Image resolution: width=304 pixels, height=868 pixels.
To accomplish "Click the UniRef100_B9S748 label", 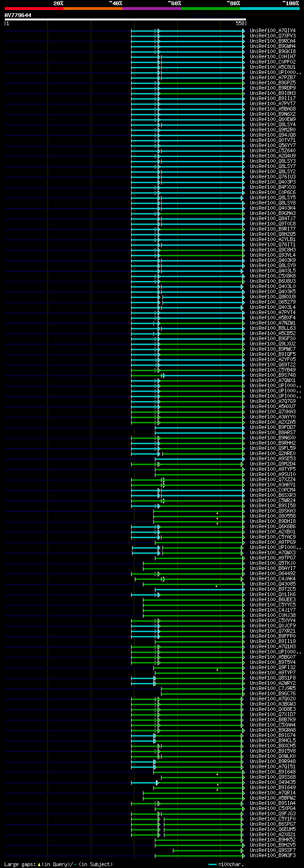I will pyautogui.click(x=273, y=375).
